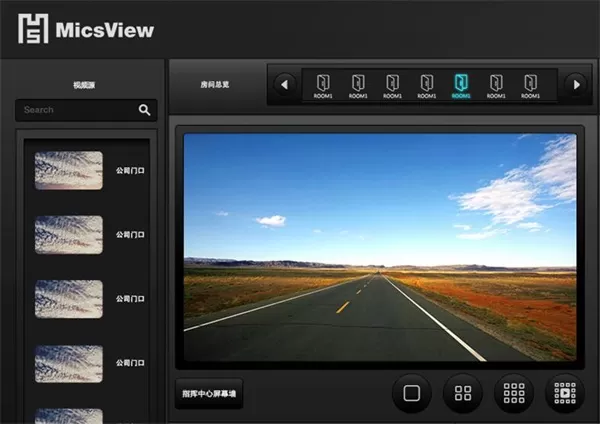Open the 房间总览 room overview tab

[x=214, y=85]
